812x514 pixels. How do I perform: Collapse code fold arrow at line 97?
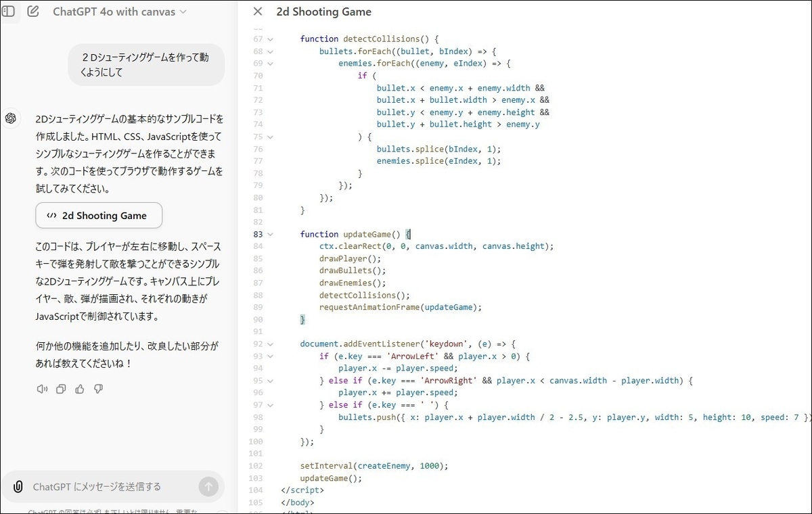coord(270,404)
